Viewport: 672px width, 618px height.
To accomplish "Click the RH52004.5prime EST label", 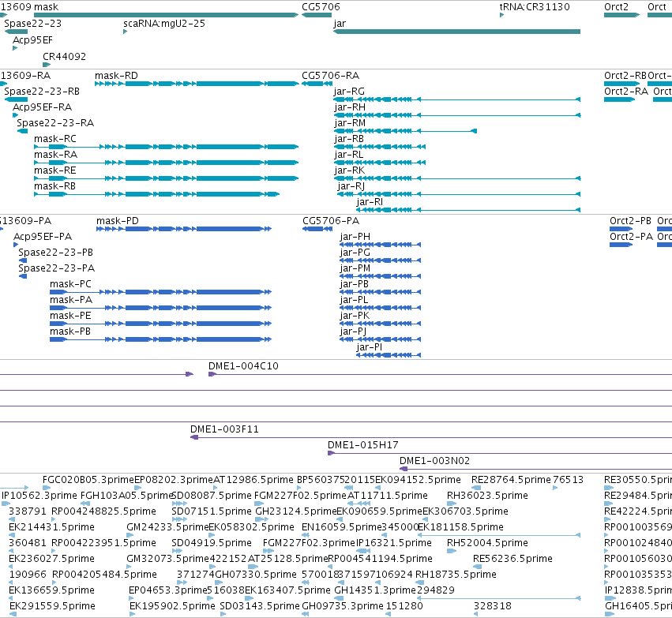I will pos(487,543).
